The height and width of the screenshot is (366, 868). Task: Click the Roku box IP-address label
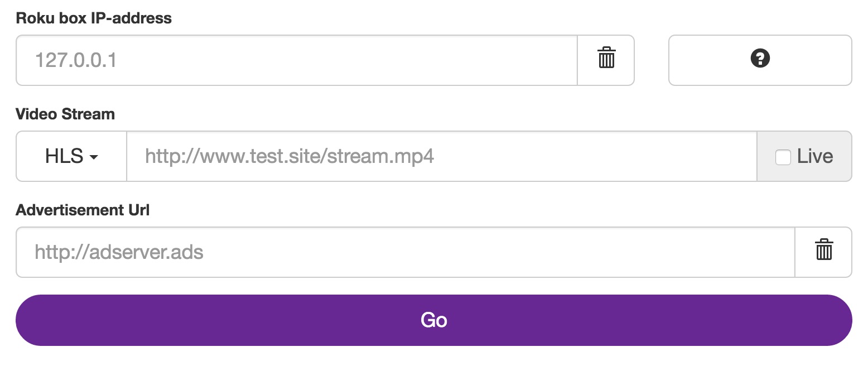(94, 18)
